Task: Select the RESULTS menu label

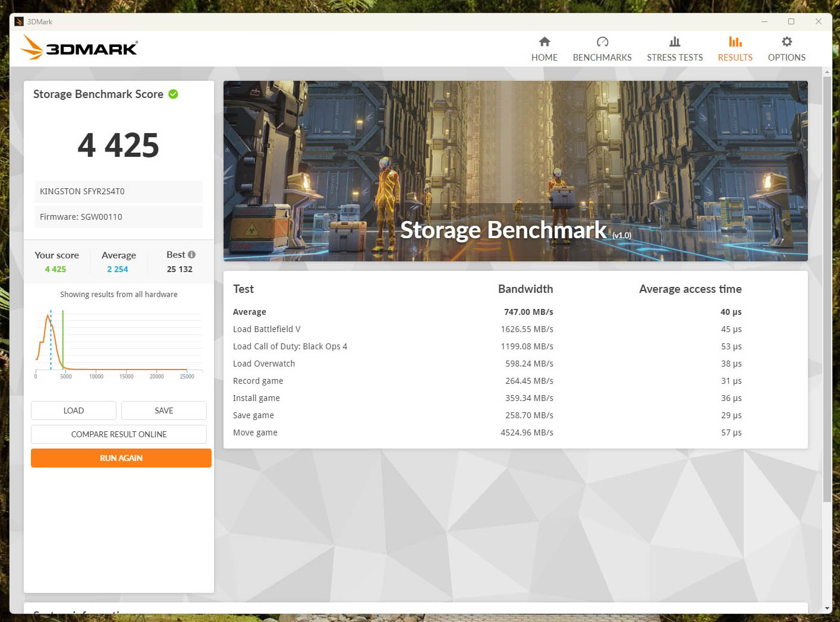Action: point(735,58)
